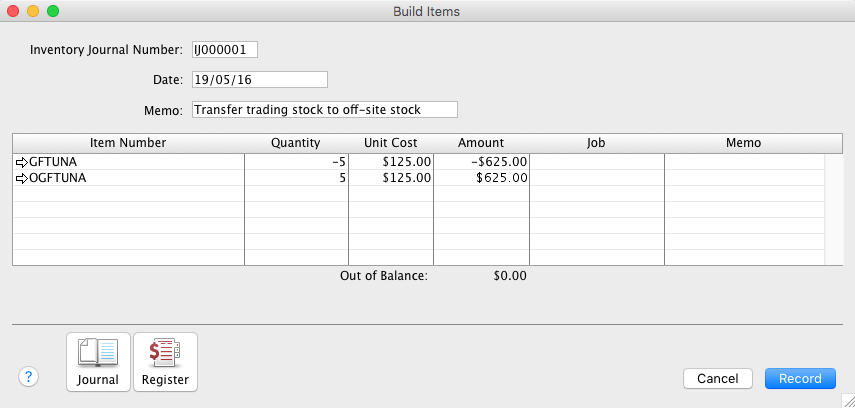Select the -5 quantity cell
855x408 pixels.
(296, 161)
